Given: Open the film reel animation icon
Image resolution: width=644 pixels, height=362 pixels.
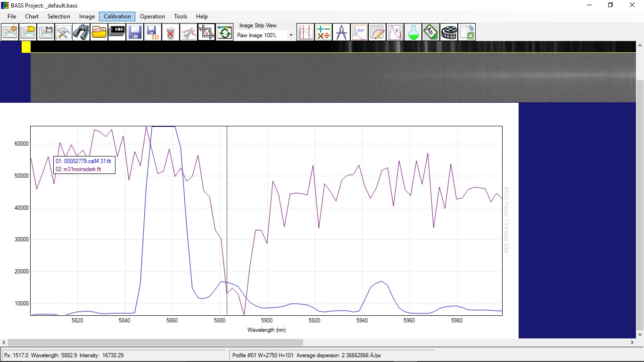Looking at the screenshot, I should (449, 33).
